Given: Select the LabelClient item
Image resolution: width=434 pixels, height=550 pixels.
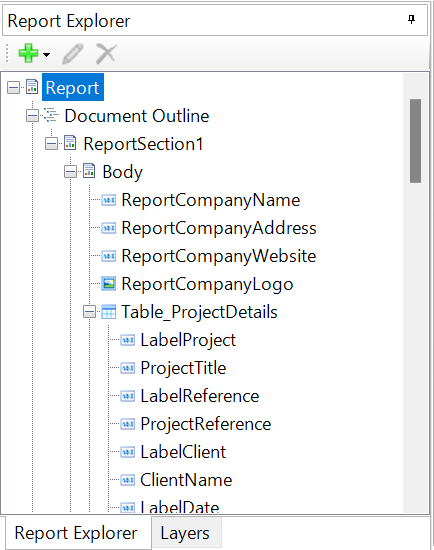Looking at the screenshot, I should [x=183, y=452].
